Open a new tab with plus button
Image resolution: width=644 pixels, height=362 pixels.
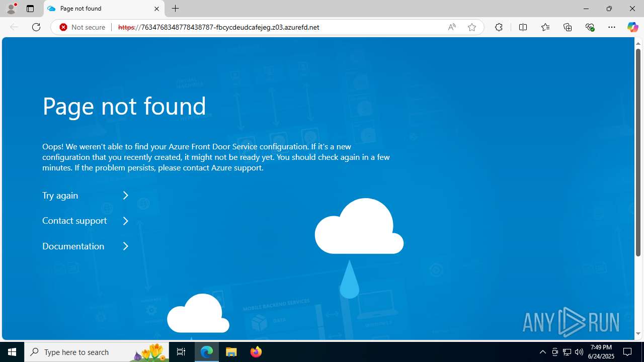click(x=175, y=9)
